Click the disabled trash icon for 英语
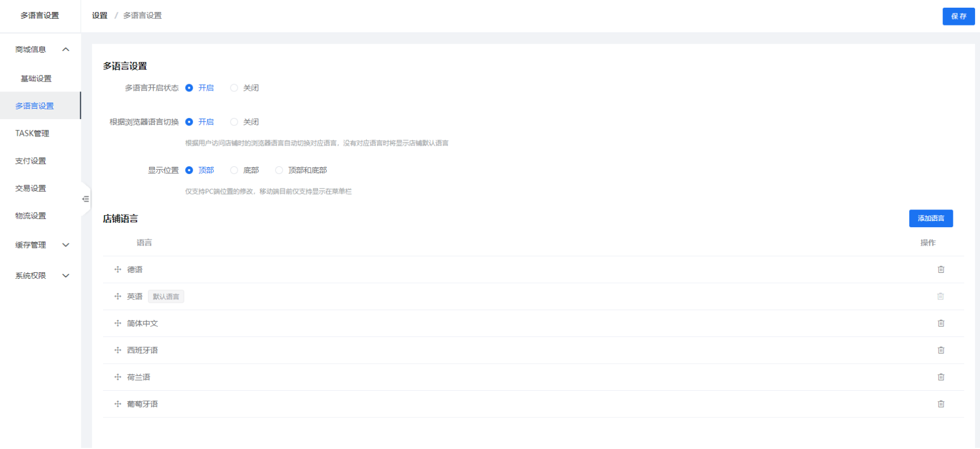This screenshot has height=449, width=980. point(941,297)
